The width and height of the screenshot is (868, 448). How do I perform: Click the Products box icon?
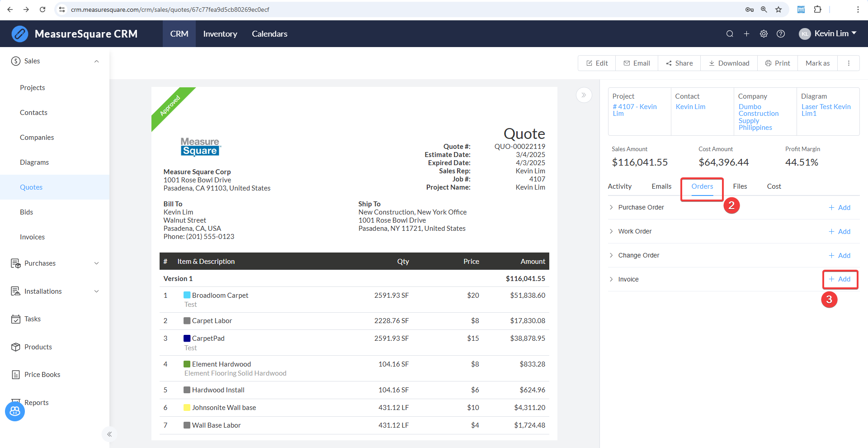pos(16,347)
